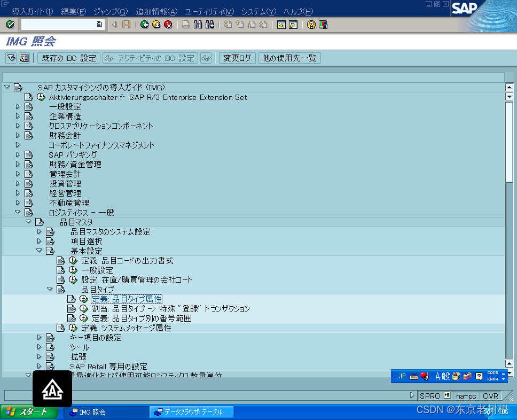
Task: Click the Create New Session icon
Action: click(281, 25)
